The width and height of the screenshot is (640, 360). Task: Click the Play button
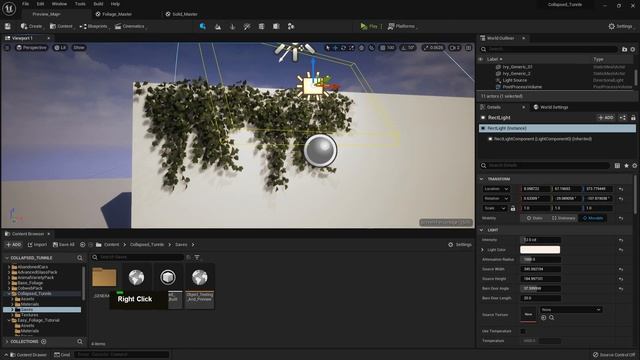pyautogui.click(x=369, y=26)
